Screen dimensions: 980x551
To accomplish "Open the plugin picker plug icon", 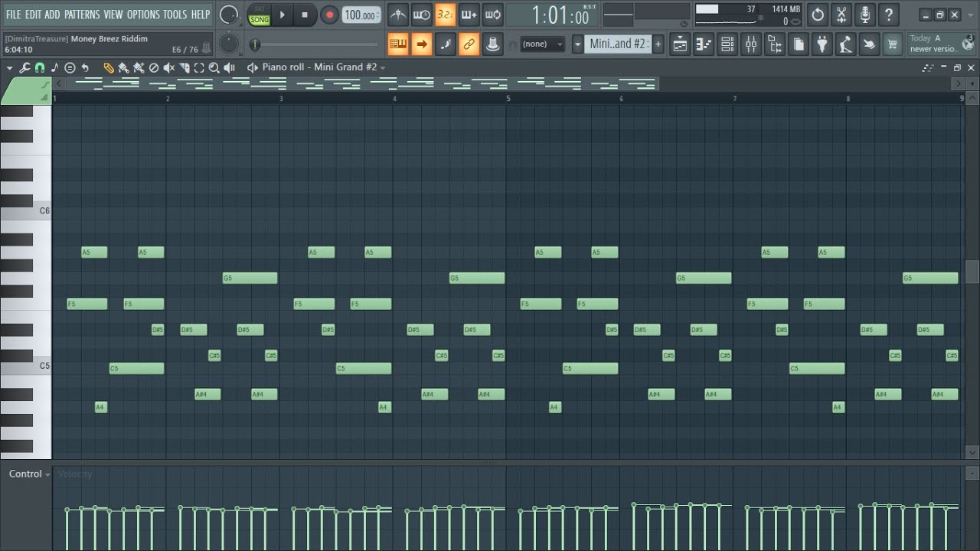I will tap(822, 44).
